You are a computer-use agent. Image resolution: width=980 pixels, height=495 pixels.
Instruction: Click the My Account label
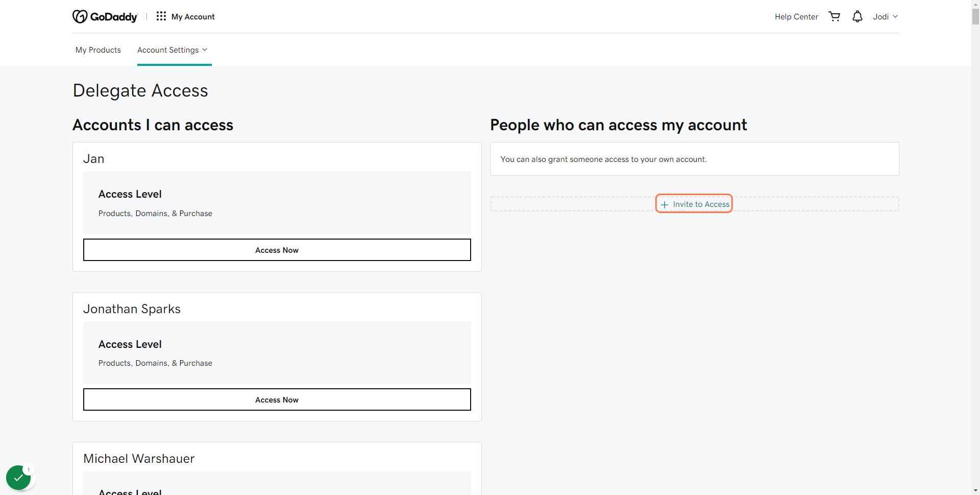coord(193,17)
